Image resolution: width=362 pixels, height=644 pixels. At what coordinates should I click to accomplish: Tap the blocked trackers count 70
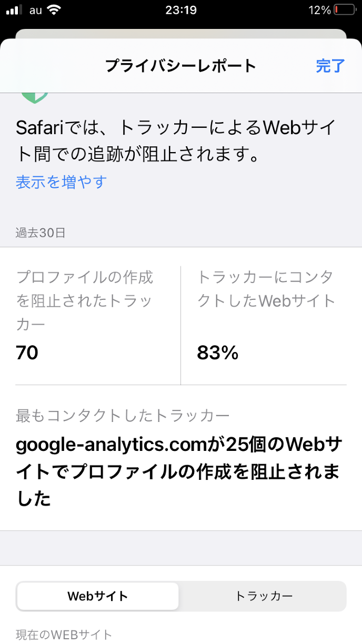[x=27, y=353]
